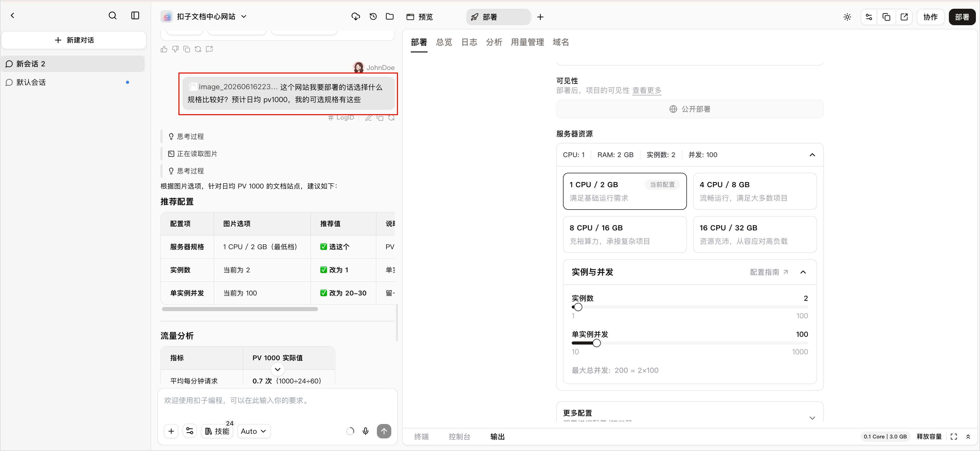The image size is (980, 451).
Task: Start voice input with microphone icon
Action: [x=366, y=431]
